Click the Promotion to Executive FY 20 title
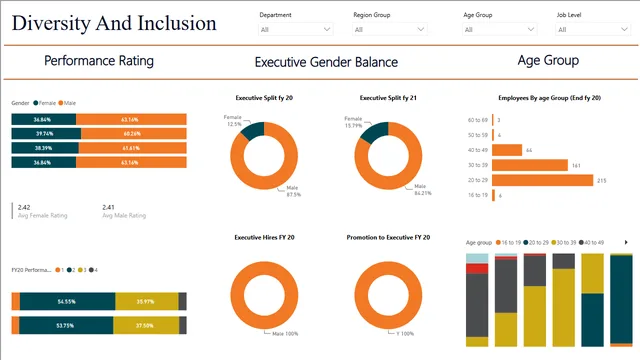The height and width of the screenshot is (360, 640). pyautogui.click(x=388, y=237)
